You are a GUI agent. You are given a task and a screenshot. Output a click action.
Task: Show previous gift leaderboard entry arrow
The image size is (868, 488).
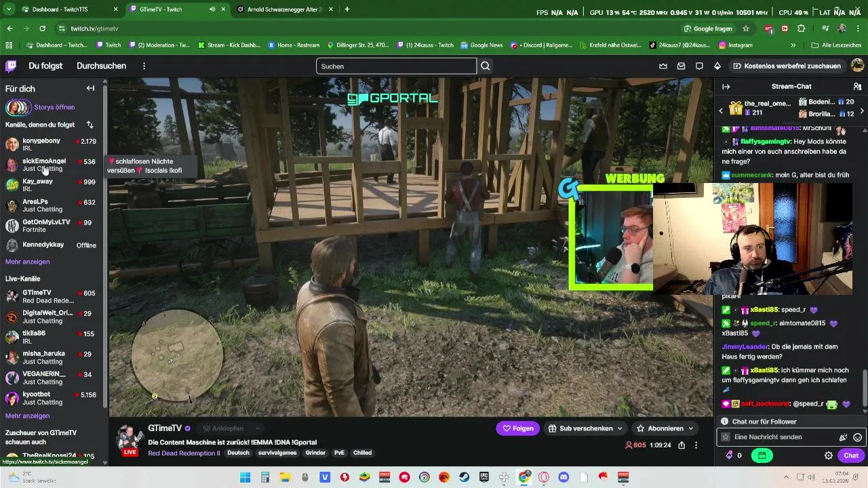coord(721,110)
